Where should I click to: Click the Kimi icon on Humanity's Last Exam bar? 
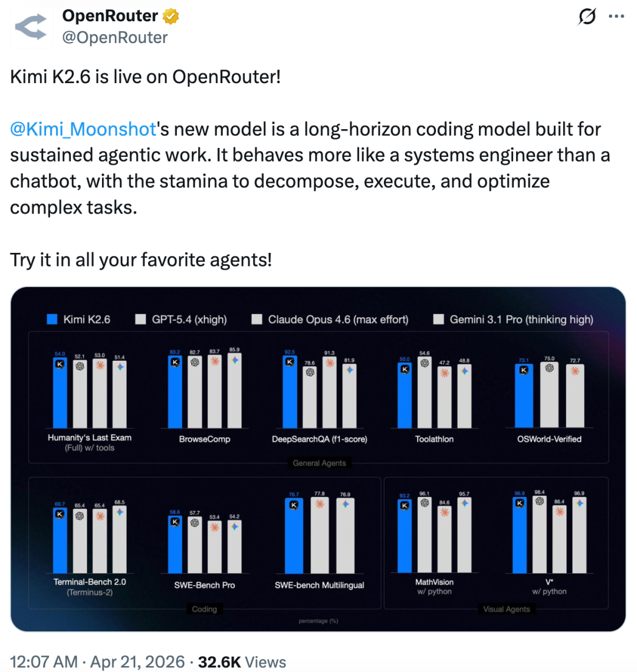(x=60, y=364)
